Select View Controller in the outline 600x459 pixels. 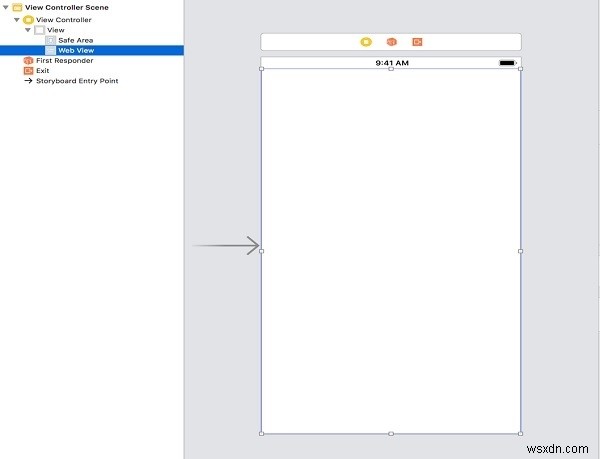[x=92, y=20]
